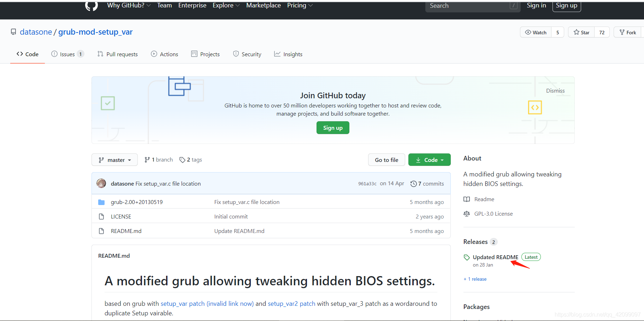644x321 pixels.
Task: View the 1 branch link
Action: (x=159, y=160)
